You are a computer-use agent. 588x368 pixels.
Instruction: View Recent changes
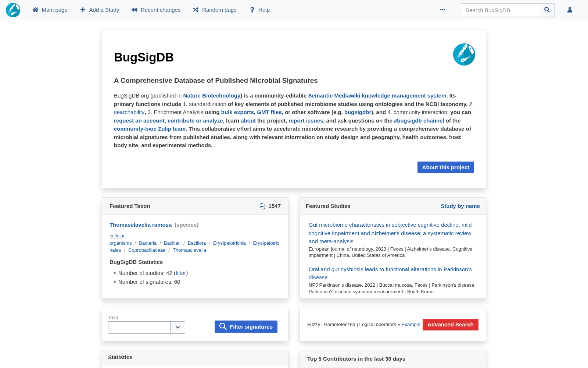pos(156,10)
